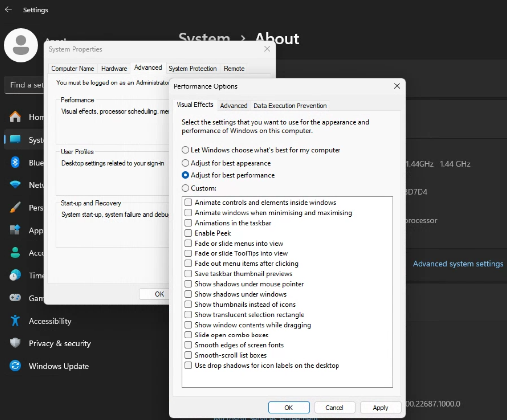Open the Personalisation paintbrush icon
The width and height of the screenshot is (507, 420).
[x=15, y=207]
